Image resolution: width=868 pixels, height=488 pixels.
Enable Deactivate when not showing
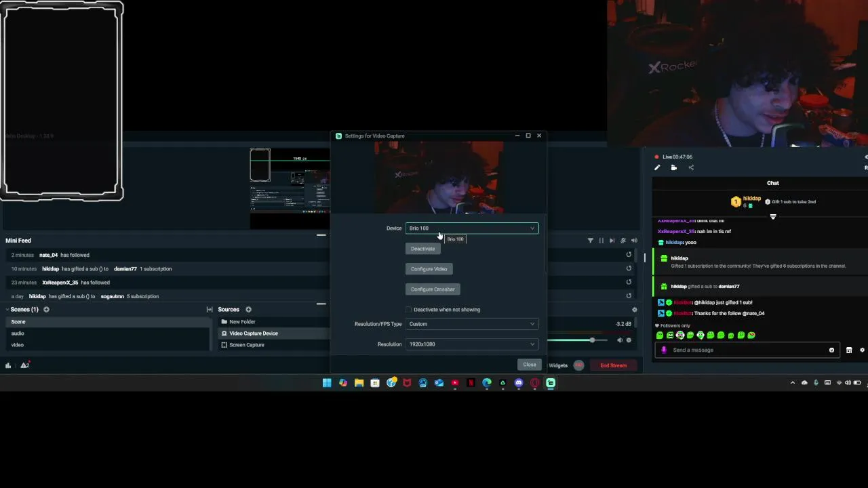tap(408, 310)
